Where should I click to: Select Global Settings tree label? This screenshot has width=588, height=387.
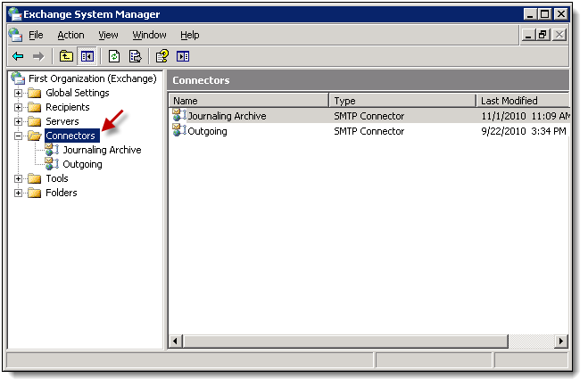click(x=78, y=93)
